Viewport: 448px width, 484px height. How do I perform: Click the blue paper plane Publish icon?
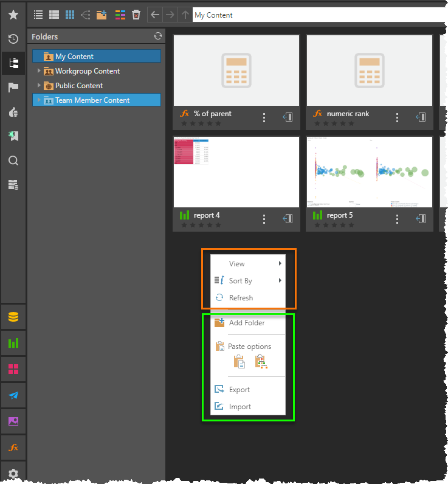pyautogui.click(x=13, y=395)
